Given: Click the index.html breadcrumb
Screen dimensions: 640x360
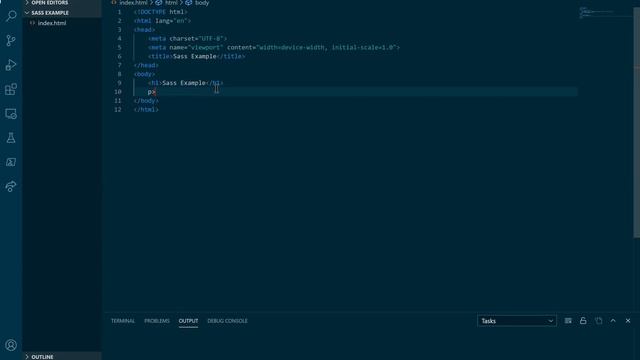Looking at the screenshot, I should (133, 3).
